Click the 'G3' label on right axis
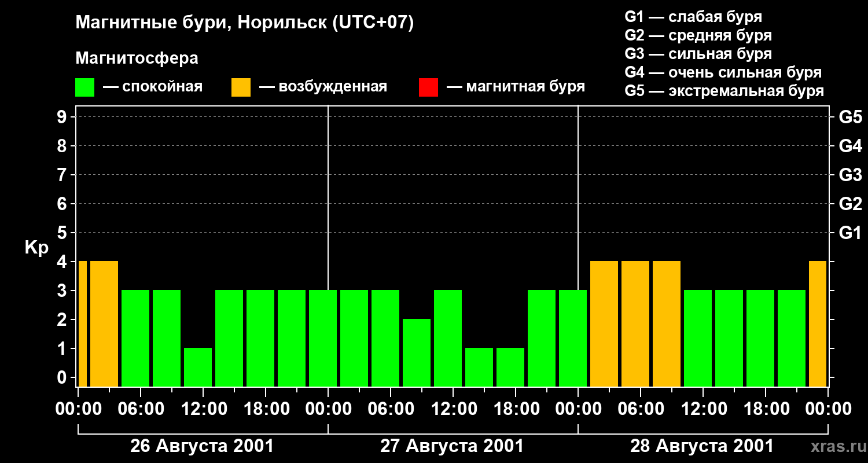 click(850, 175)
